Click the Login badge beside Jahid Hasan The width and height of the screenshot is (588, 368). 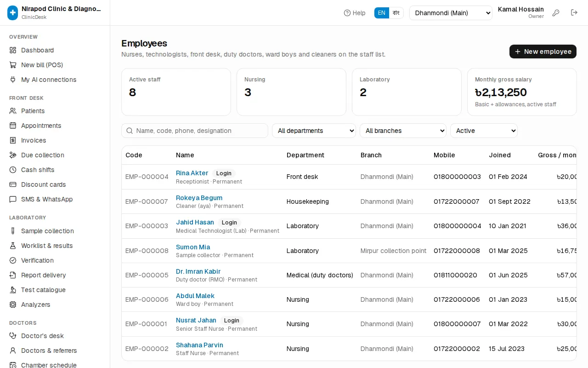(229, 222)
